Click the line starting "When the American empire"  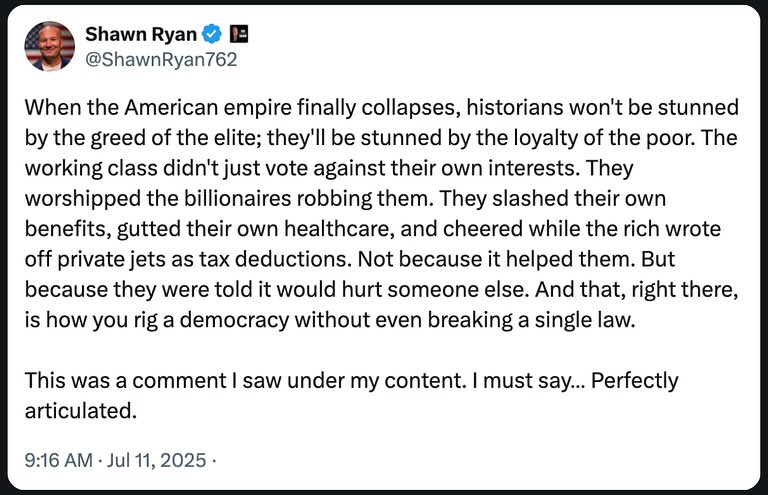pyautogui.click(x=382, y=107)
